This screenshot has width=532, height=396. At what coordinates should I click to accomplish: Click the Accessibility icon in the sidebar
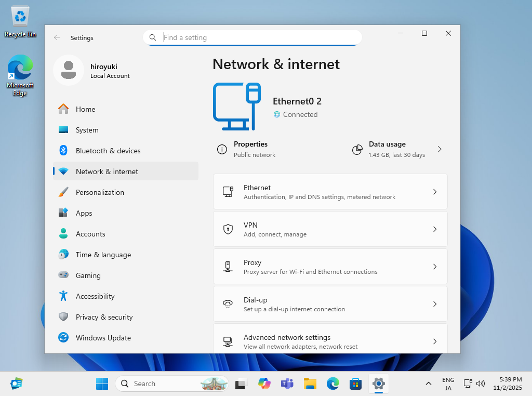pyautogui.click(x=63, y=296)
